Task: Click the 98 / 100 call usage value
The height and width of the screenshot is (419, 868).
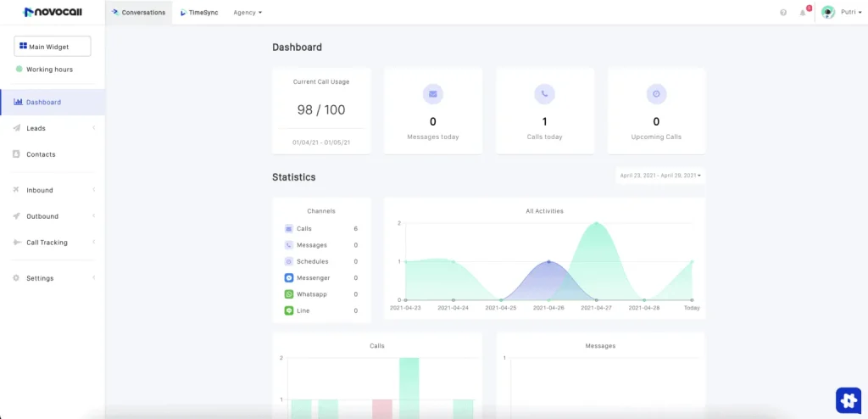Action: tap(321, 109)
